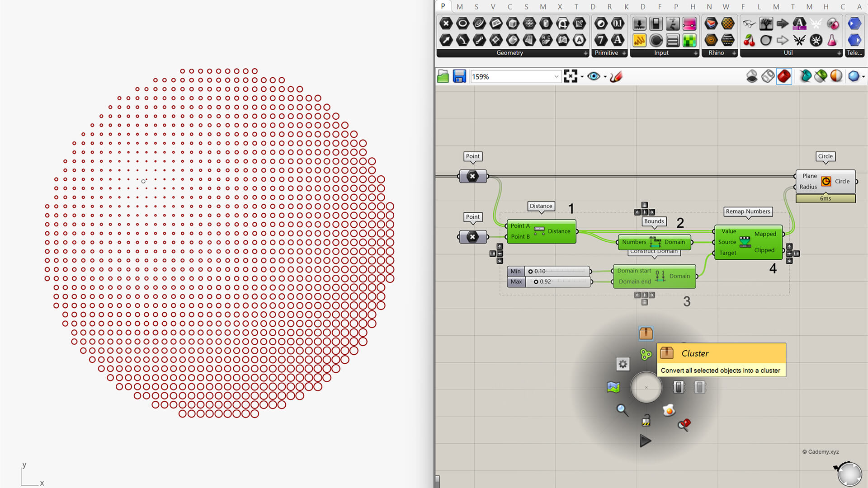The height and width of the screenshot is (488, 868).
Task: Choose the Bake egg icon in the radial menu
Action: (x=669, y=410)
